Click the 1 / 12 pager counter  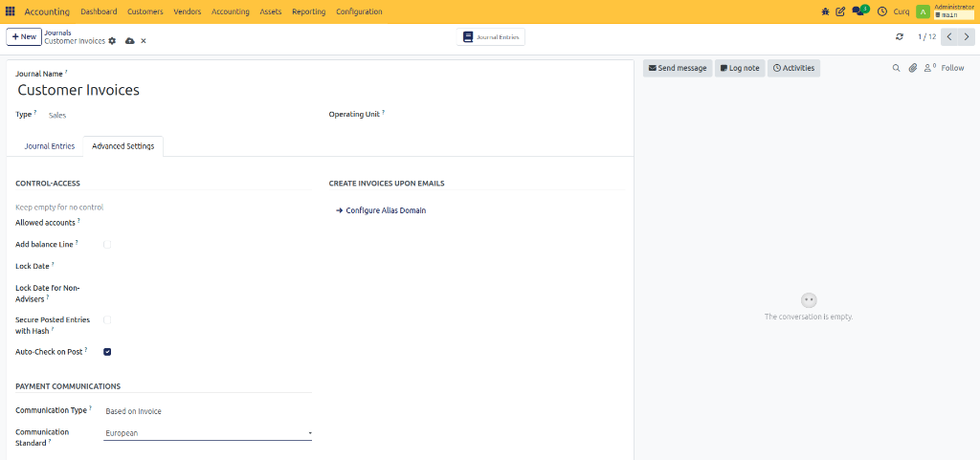(x=926, y=37)
